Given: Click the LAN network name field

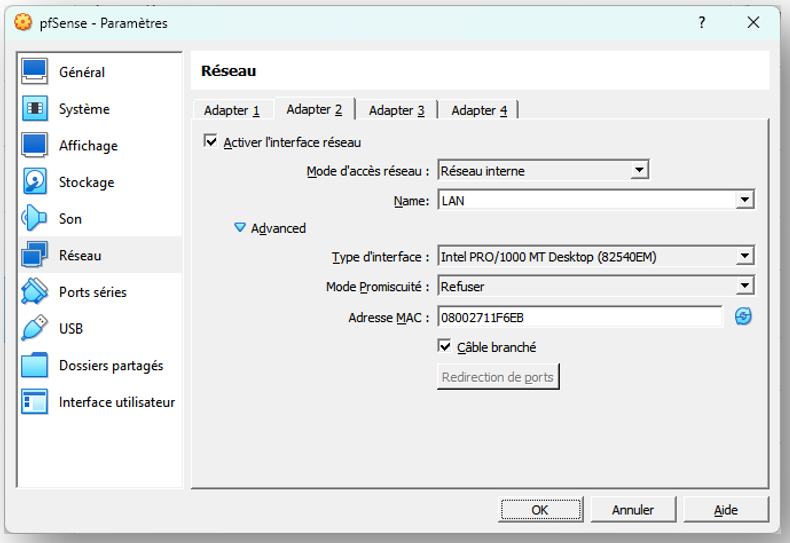Looking at the screenshot, I should (586, 200).
